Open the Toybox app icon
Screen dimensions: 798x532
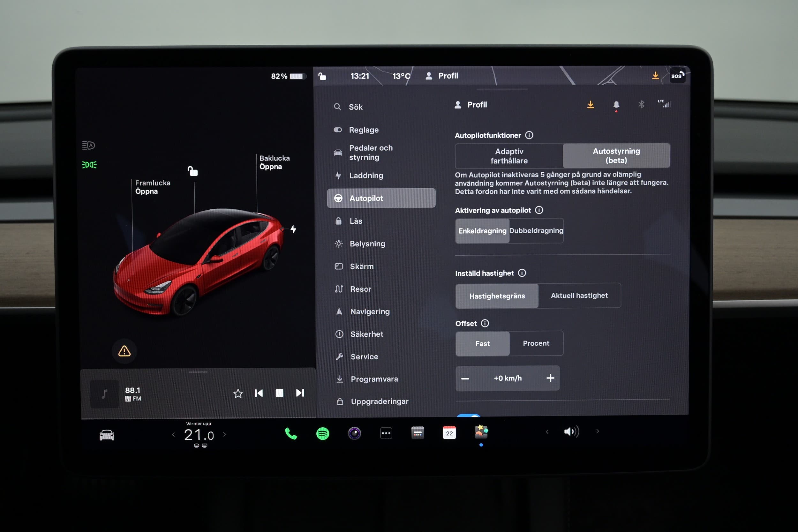tap(481, 432)
